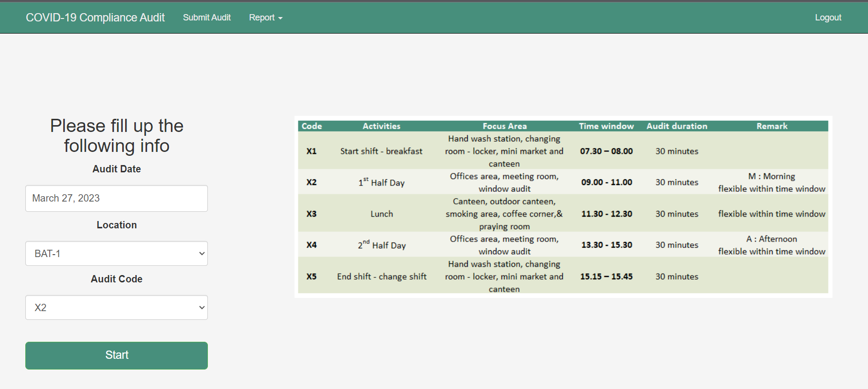868x389 pixels.
Task: Click the Audit Date input field
Action: tap(116, 198)
